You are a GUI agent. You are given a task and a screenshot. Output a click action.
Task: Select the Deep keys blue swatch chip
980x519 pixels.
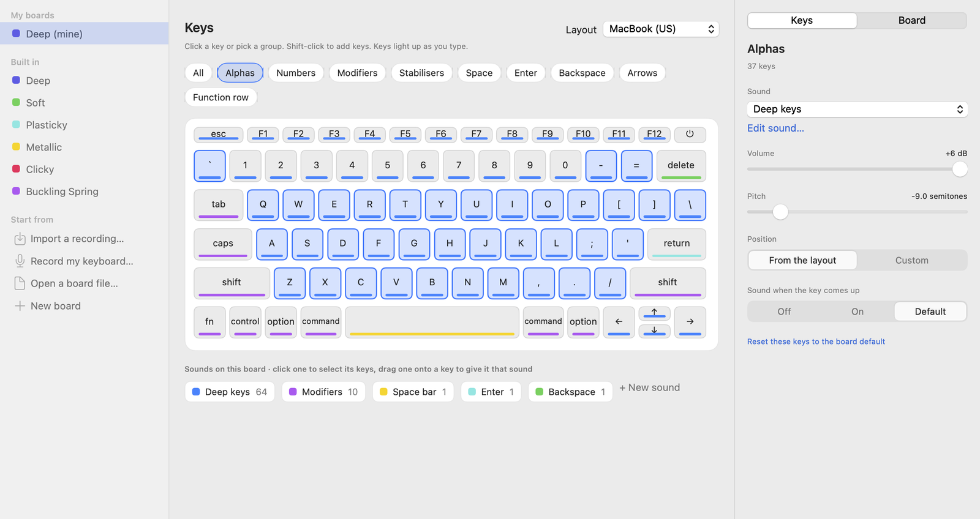click(x=230, y=392)
